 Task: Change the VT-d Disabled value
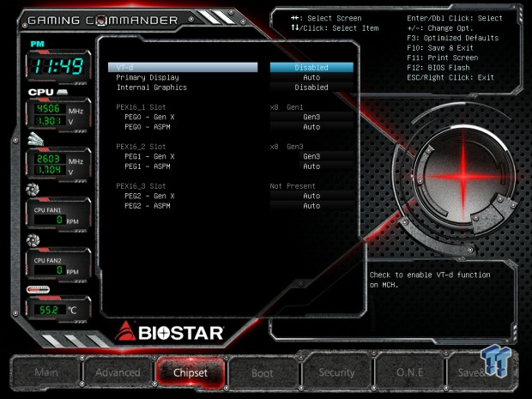click(311, 67)
